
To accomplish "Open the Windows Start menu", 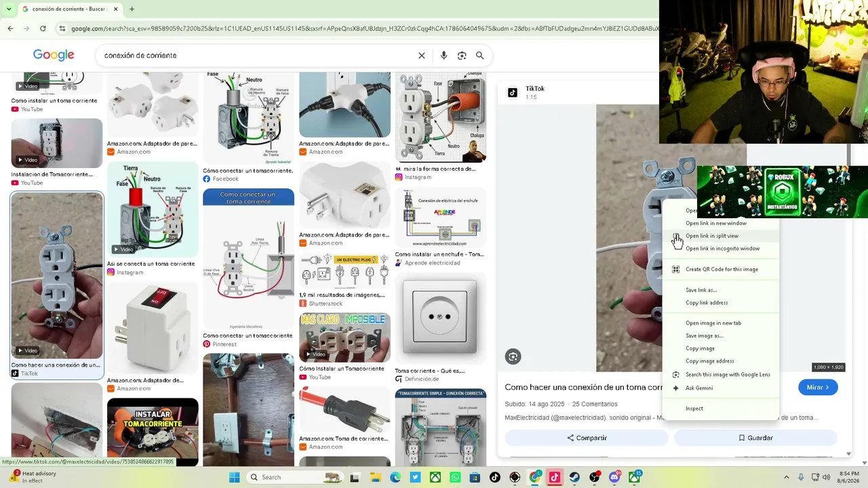I will 234,477.
